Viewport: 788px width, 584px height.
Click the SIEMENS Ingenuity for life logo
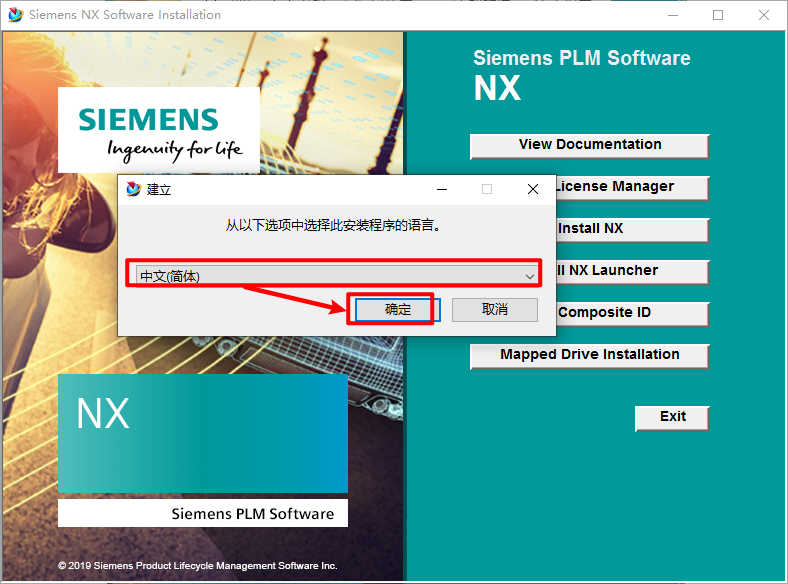coord(159,130)
